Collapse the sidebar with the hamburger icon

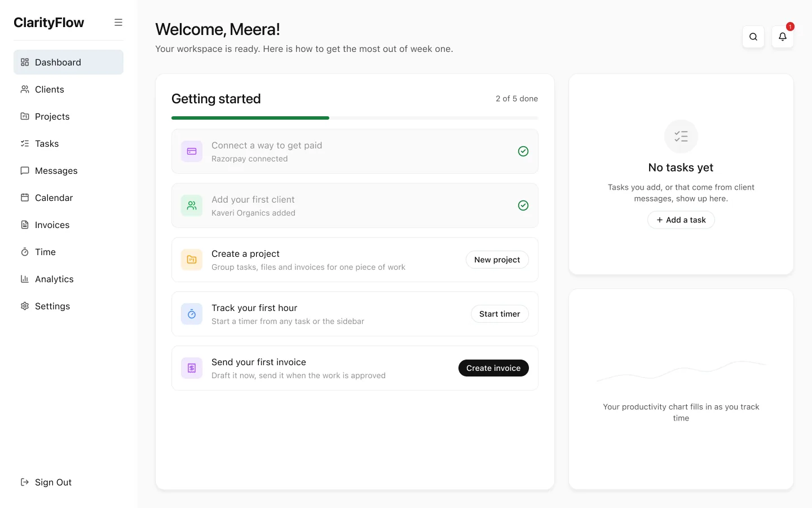coord(118,23)
